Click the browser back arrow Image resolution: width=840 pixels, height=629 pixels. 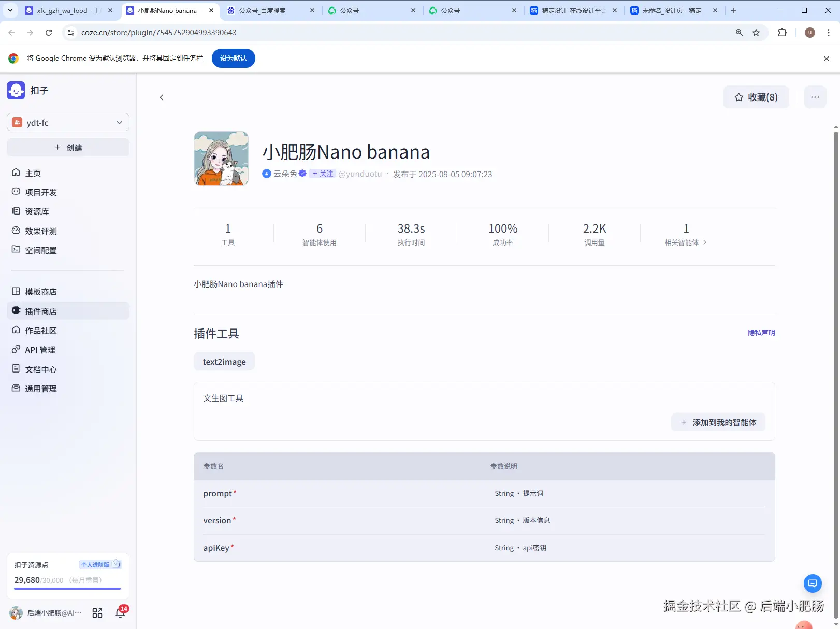[11, 33]
